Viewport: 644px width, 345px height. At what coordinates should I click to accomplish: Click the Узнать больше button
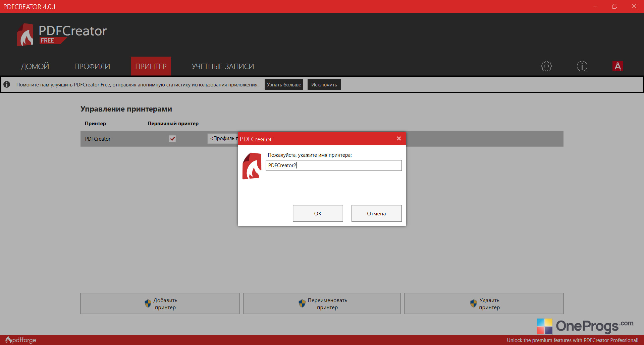284,84
